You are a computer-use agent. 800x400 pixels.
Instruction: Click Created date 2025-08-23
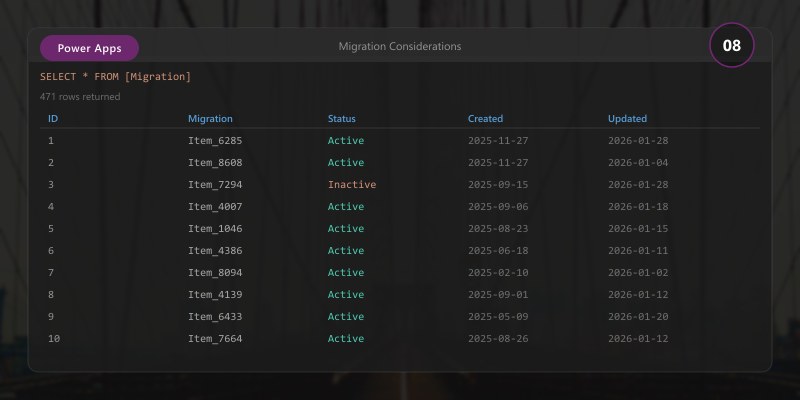pos(498,228)
